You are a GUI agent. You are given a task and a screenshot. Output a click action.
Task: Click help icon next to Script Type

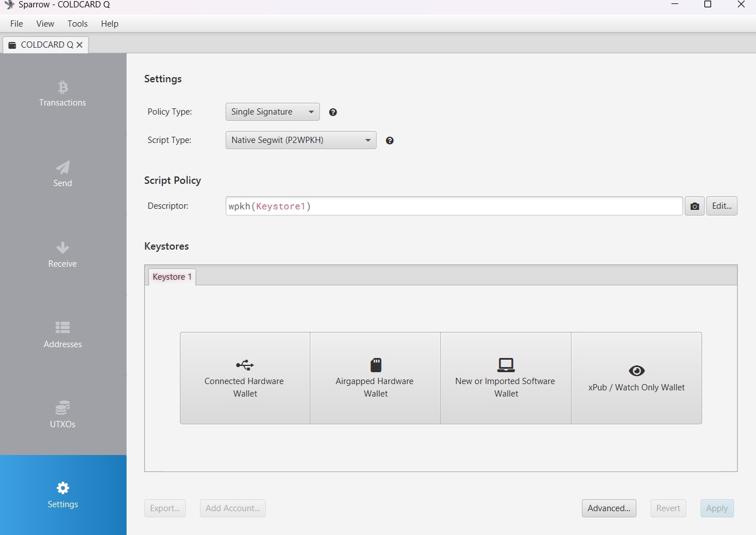[390, 141]
